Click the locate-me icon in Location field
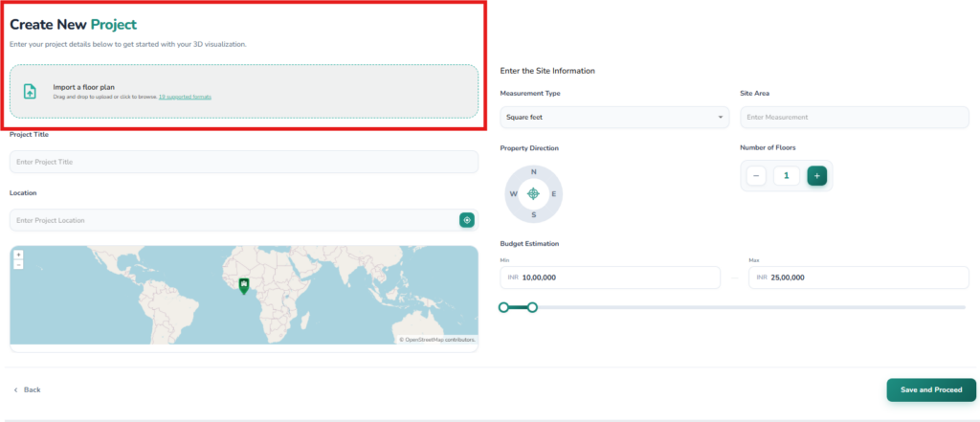The height and width of the screenshot is (422, 980). (467, 220)
